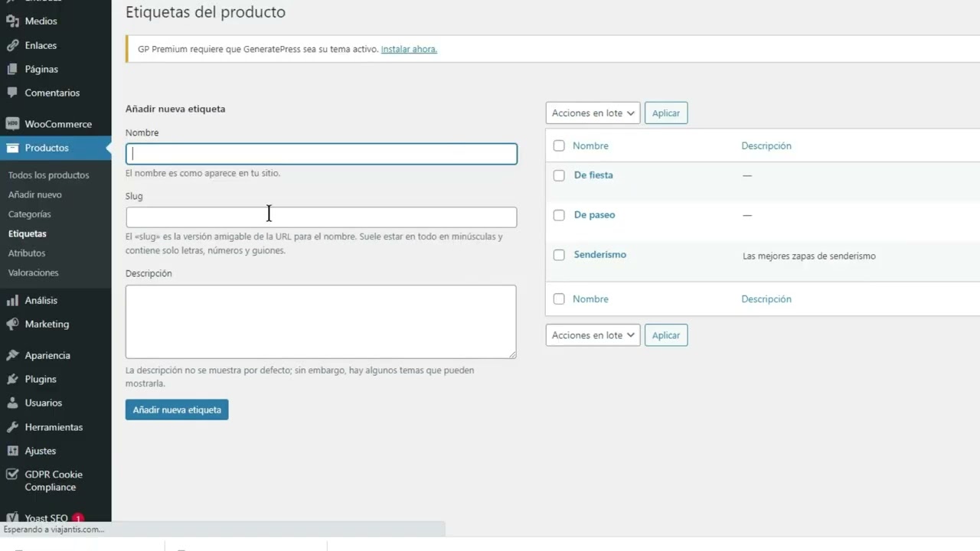Click the Comentarios speech bubble icon
Screen dimensions: 980x551
(12, 93)
